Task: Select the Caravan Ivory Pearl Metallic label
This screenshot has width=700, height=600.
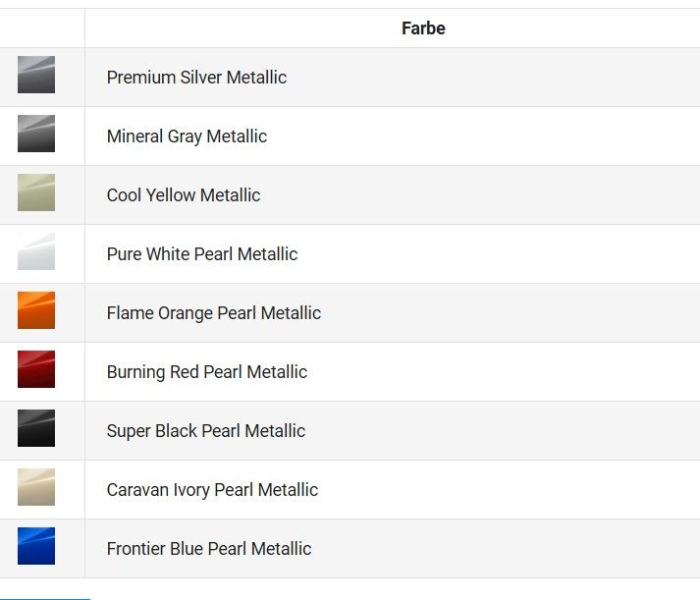Action: [x=212, y=490]
